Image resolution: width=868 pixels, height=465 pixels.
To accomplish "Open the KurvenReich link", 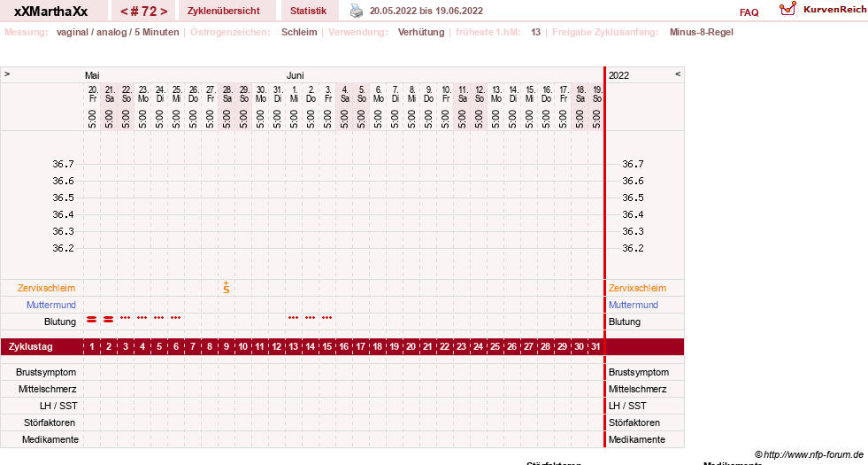I will click(x=834, y=10).
